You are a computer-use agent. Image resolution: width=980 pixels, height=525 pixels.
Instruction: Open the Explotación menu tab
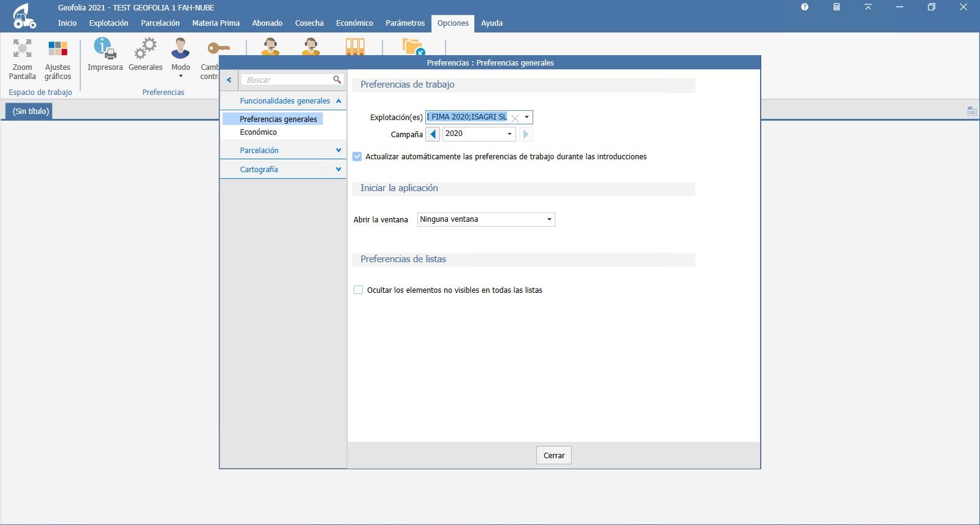pyautogui.click(x=109, y=23)
